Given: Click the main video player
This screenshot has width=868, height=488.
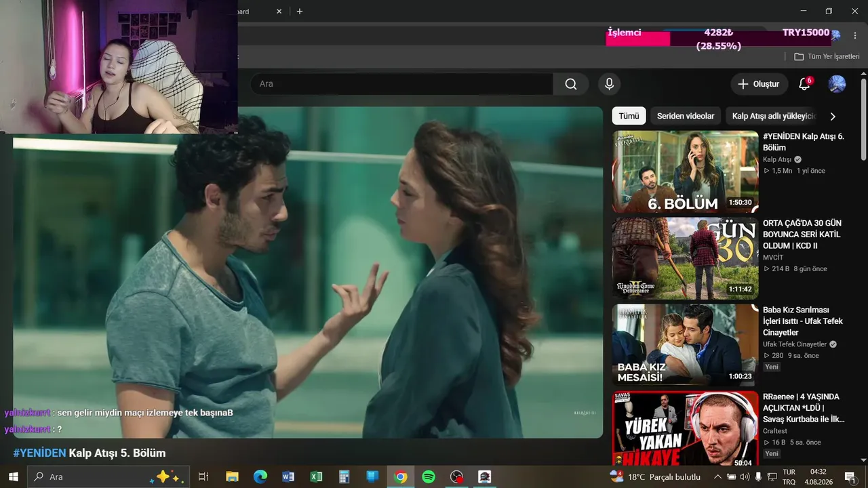Looking at the screenshot, I should point(308,272).
